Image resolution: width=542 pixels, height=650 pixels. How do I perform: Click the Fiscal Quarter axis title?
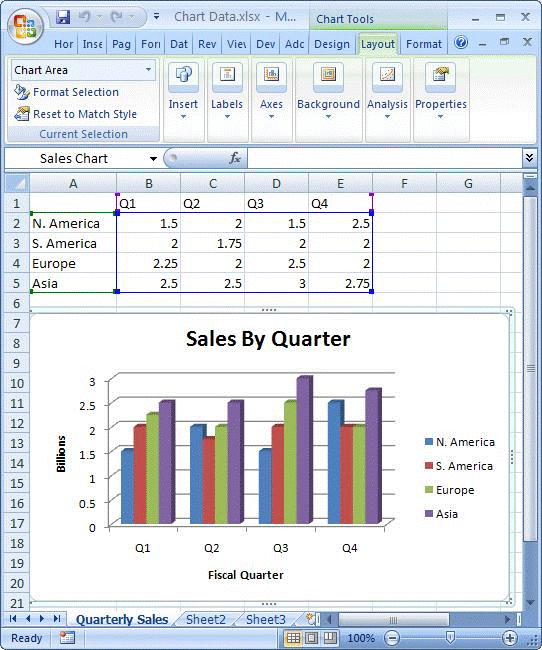246,575
